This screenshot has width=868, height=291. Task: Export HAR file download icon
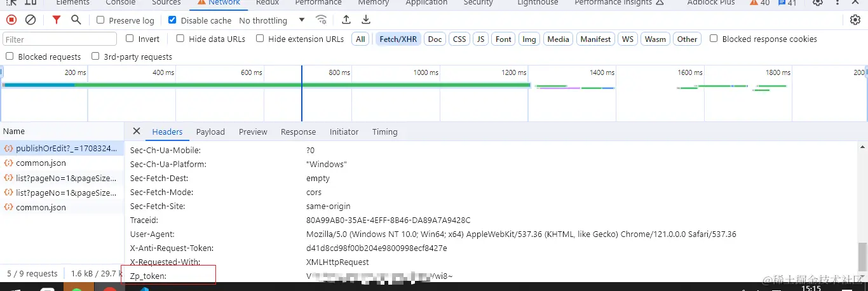365,20
